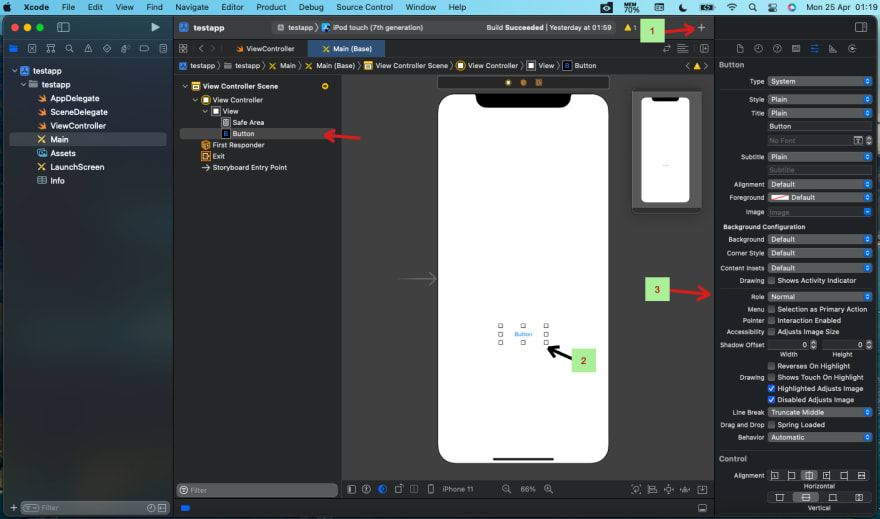The width and height of the screenshot is (880, 519).
Task: Select LaunchScreen in navigator
Action: [x=77, y=167]
